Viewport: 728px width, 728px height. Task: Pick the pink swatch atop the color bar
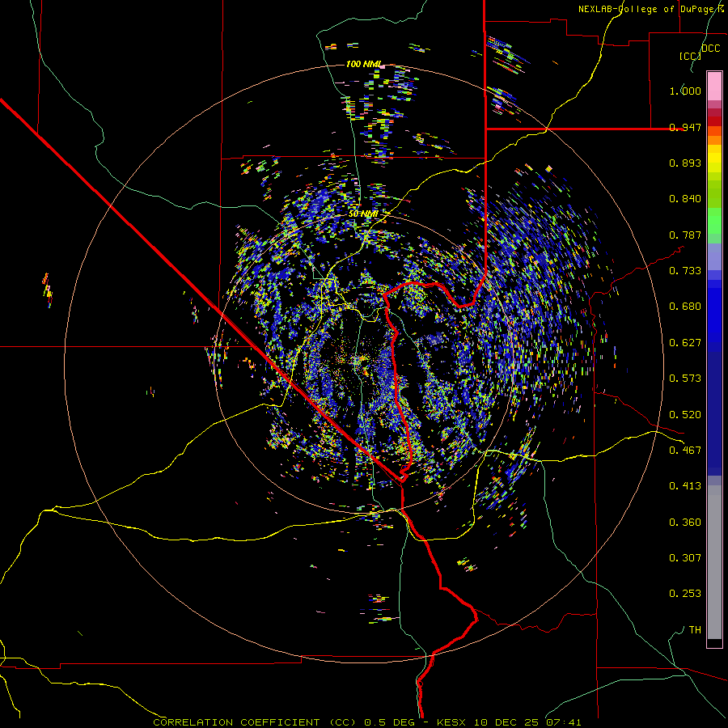[714, 86]
